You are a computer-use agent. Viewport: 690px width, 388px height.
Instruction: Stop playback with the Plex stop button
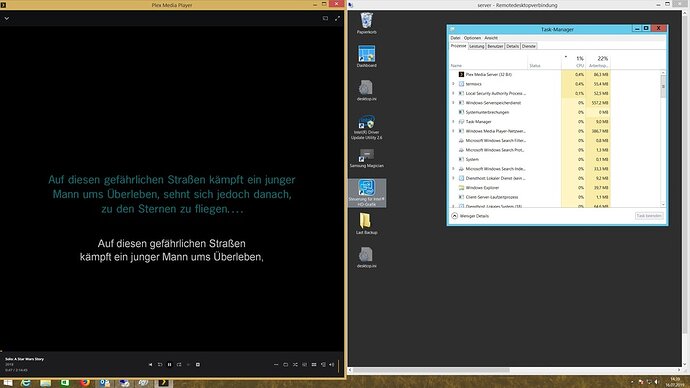[198, 365]
